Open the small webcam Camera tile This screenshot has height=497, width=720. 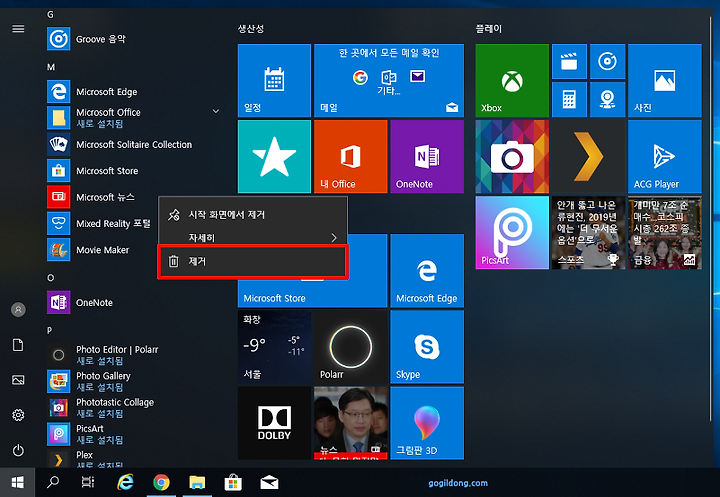607,99
